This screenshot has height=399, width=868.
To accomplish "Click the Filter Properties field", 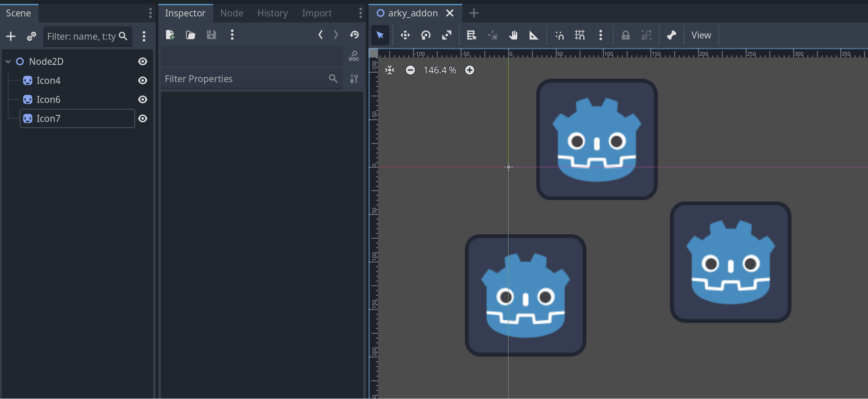I will pyautogui.click(x=251, y=79).
